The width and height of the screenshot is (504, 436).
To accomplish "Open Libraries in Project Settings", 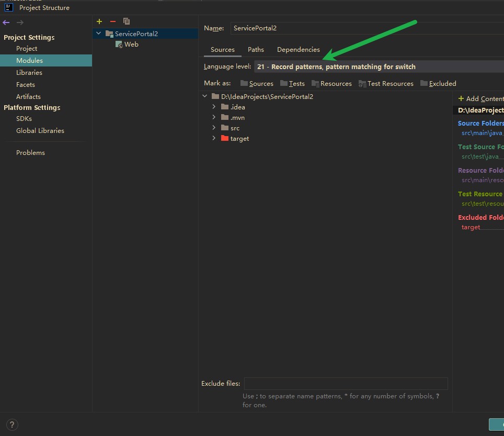I will click(29, 73).
